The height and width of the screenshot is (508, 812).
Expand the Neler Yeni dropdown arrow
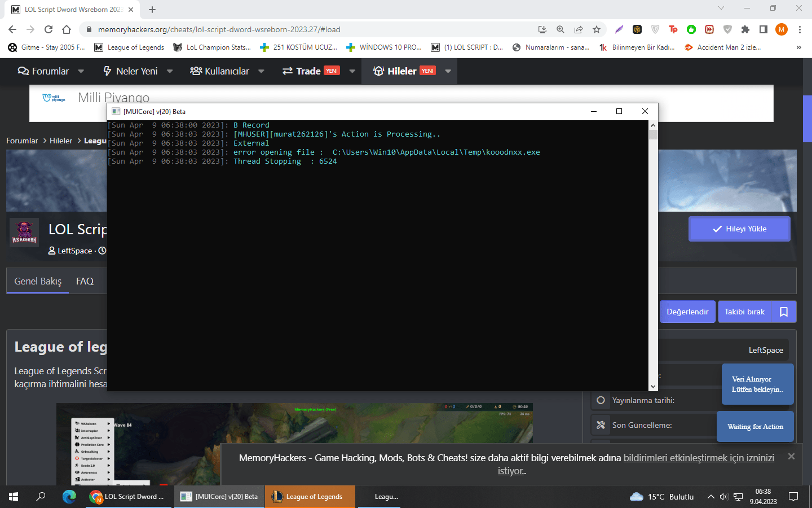(170, 71)
